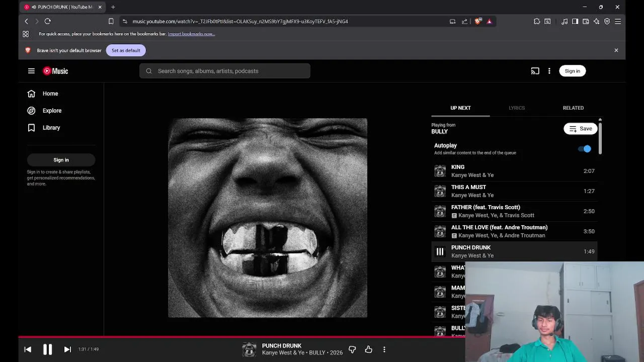Open Brave Shields lion icon
Screen dimensions: 644x362
click(x=477, y=21)
